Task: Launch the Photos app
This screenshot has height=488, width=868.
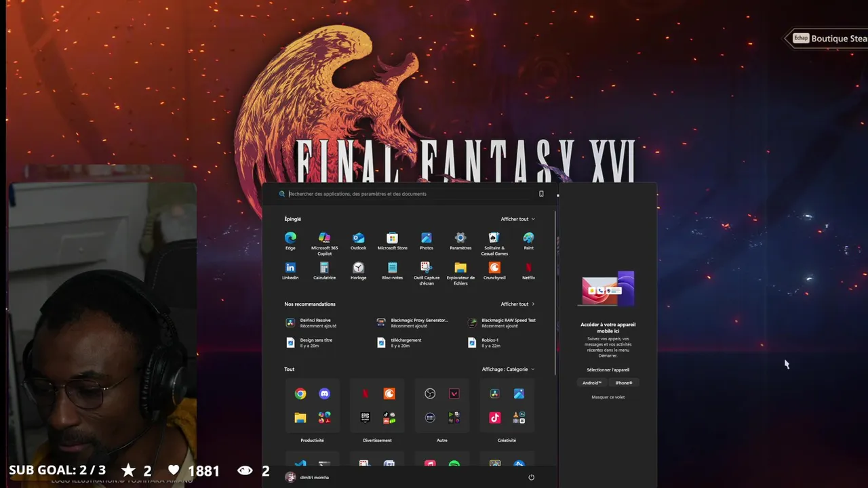Action: coord(427,241)
